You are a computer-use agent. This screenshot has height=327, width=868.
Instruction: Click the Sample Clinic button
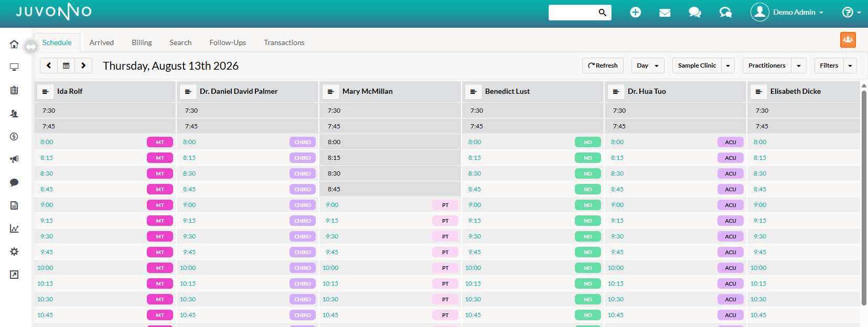point(697,66)
